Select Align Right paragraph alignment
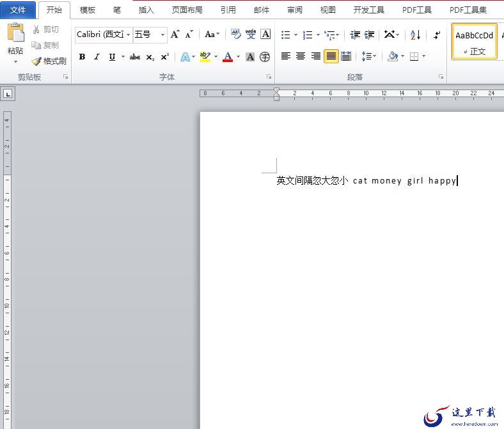Viewport: 504px width, 429px height. (x=316, y=56)
